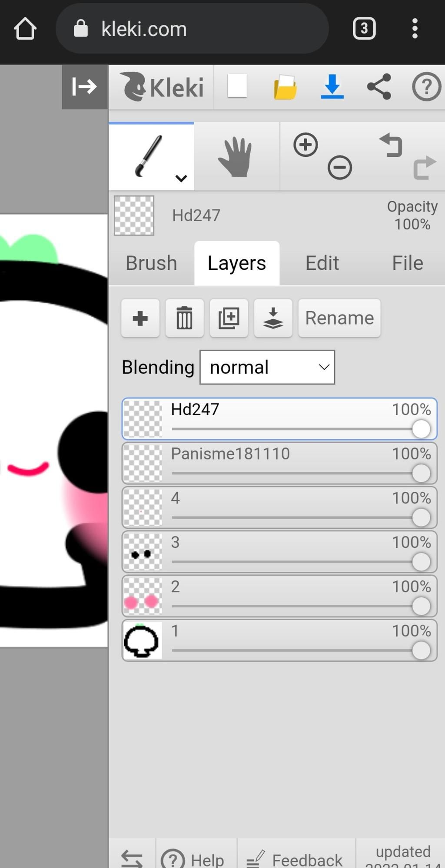The height and width of the screenshot is (868, 445).
Task: Expand the brush tool dropdown chevron
Action: tap(181, 178)
